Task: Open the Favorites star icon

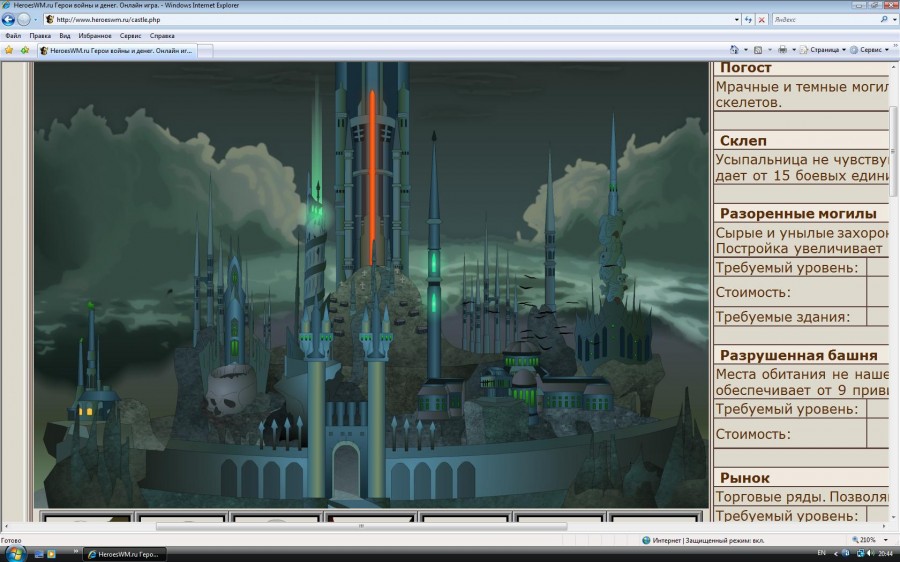Action: (x=9, y=51)
